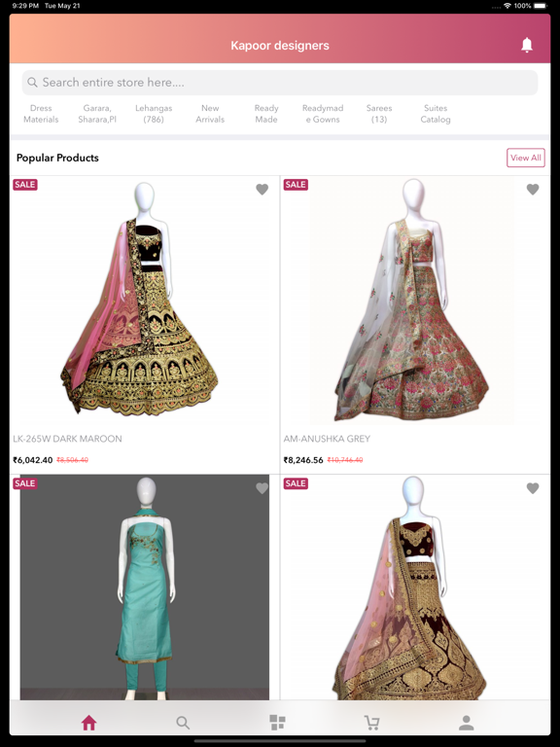The width and height of the screenshot is (560, 747).
Task: Click price ₹8,246.56
Action: (x=303, y=460)
